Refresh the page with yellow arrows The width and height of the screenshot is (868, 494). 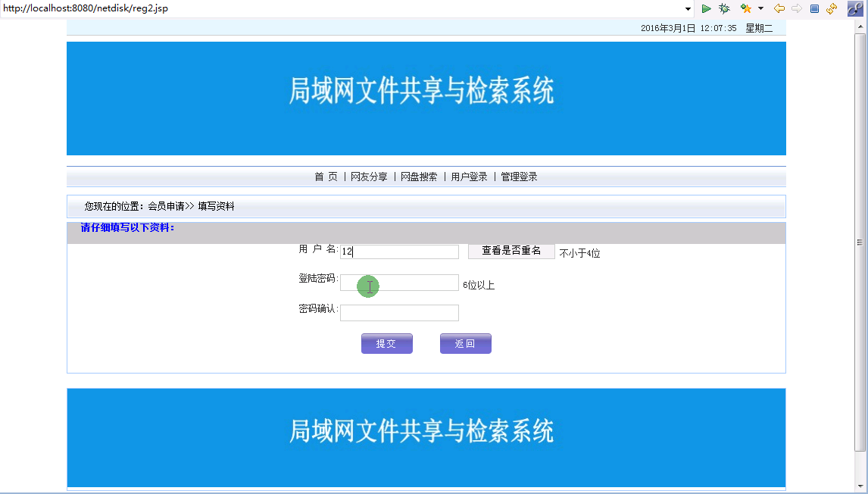tap(832, 9)
